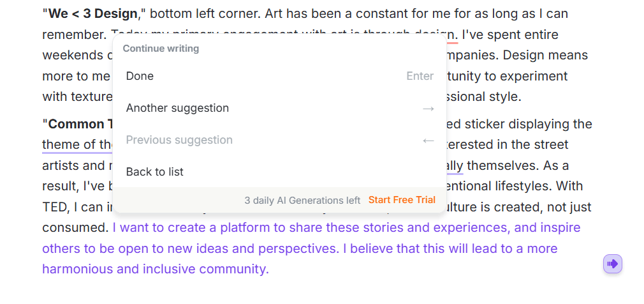The image size is (644, 304).
Task: Click the bold 'We < 3 Design' heading text
Action: 92,13
